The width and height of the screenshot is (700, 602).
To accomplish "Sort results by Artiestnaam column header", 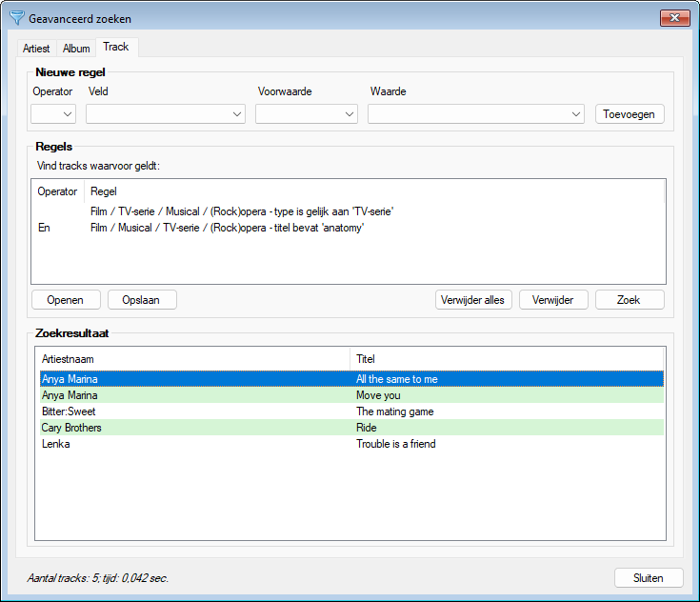I will [x=192, y=359].
